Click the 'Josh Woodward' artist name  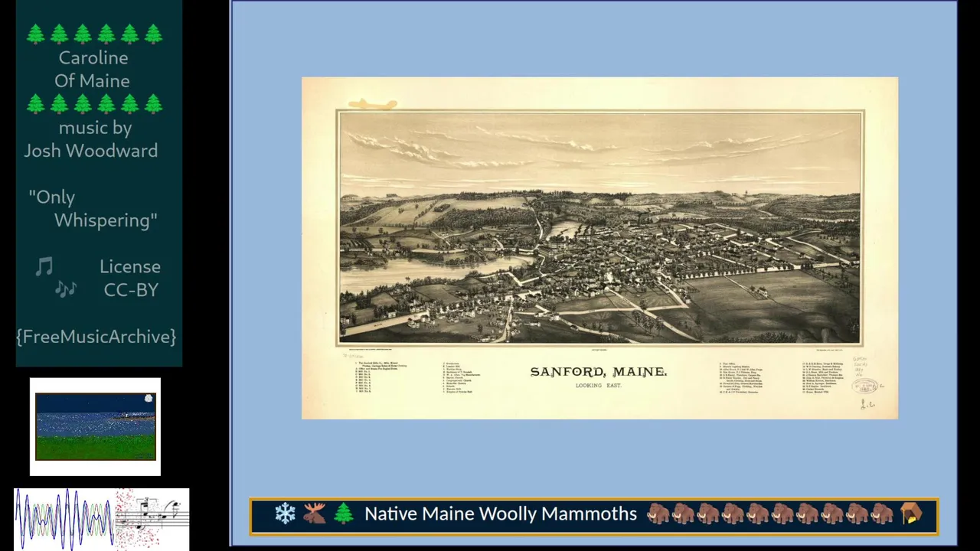click(x=91, y=151)
